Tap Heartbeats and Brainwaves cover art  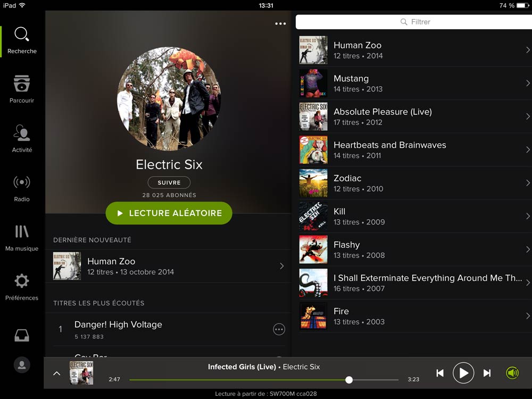(313, 149)
